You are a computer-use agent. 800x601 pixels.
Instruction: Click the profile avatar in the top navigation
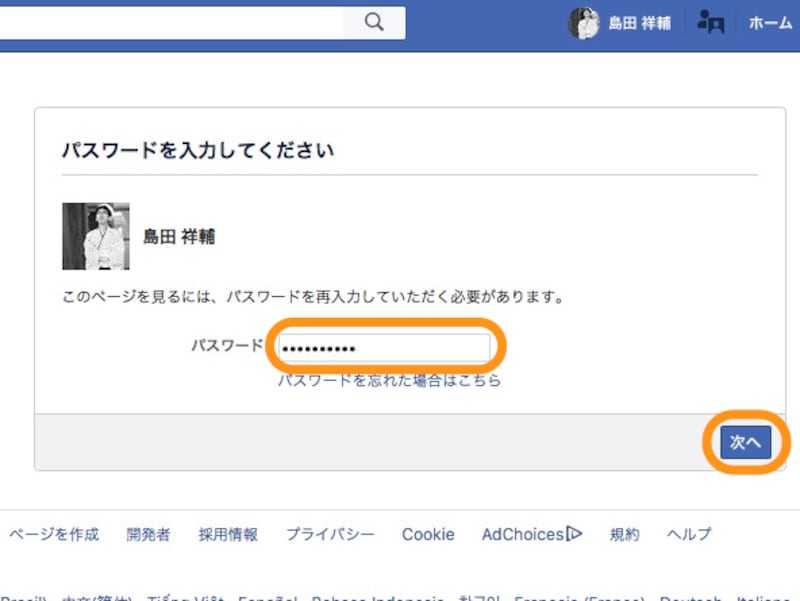click(x=583, y=21)
